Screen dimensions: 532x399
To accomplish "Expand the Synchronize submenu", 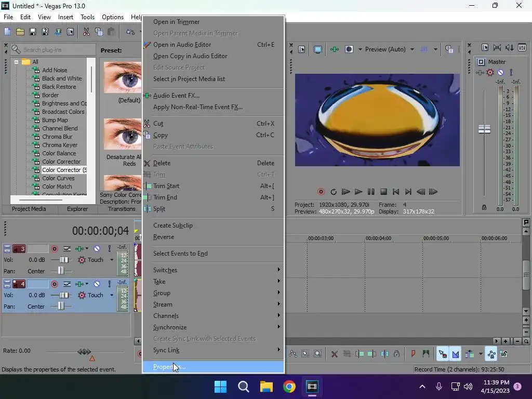I will point(213,327).
